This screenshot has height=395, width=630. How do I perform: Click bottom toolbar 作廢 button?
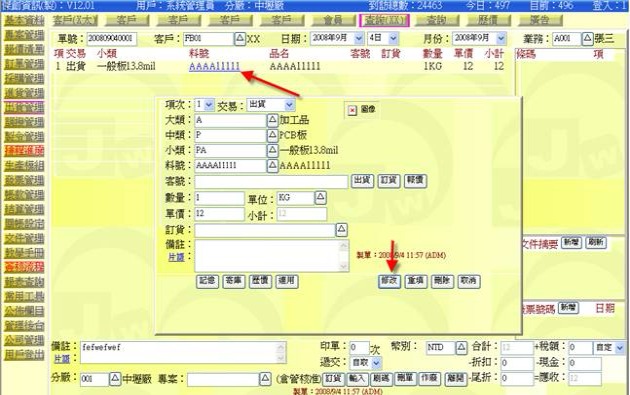(x=429, y=379)
